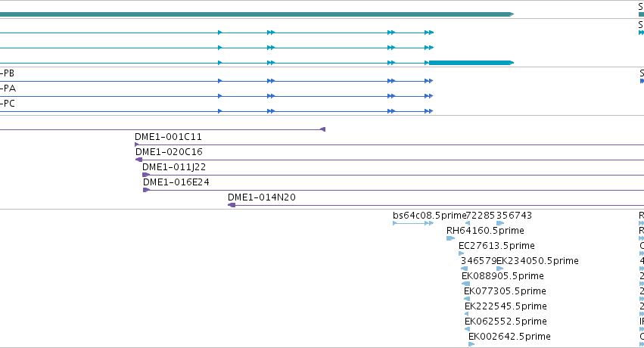
Task: Select the DME1-016E24 clone label
Action: click(x=176, y=182)
